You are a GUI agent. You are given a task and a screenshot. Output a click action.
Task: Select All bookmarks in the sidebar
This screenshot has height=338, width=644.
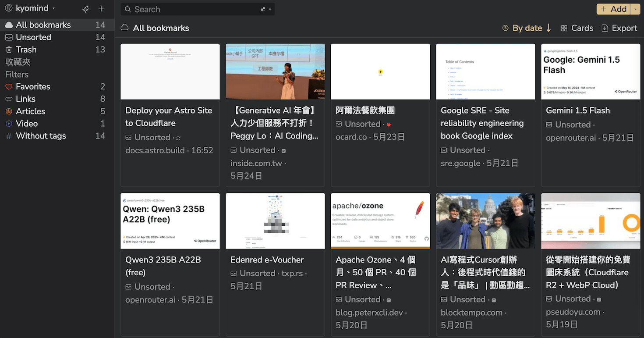[57, 25]
